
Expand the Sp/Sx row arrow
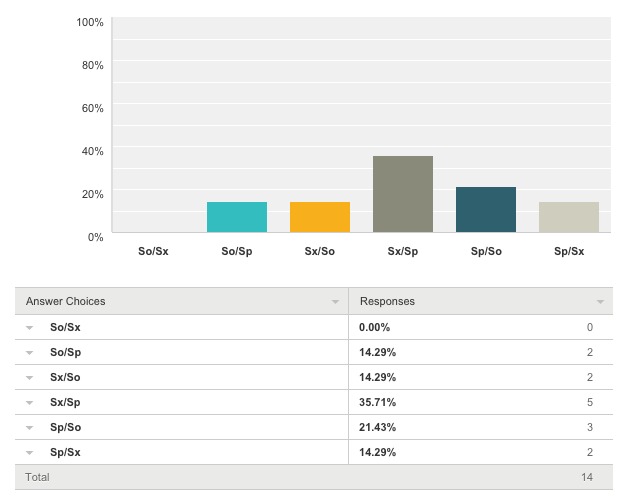coord(30,453)
